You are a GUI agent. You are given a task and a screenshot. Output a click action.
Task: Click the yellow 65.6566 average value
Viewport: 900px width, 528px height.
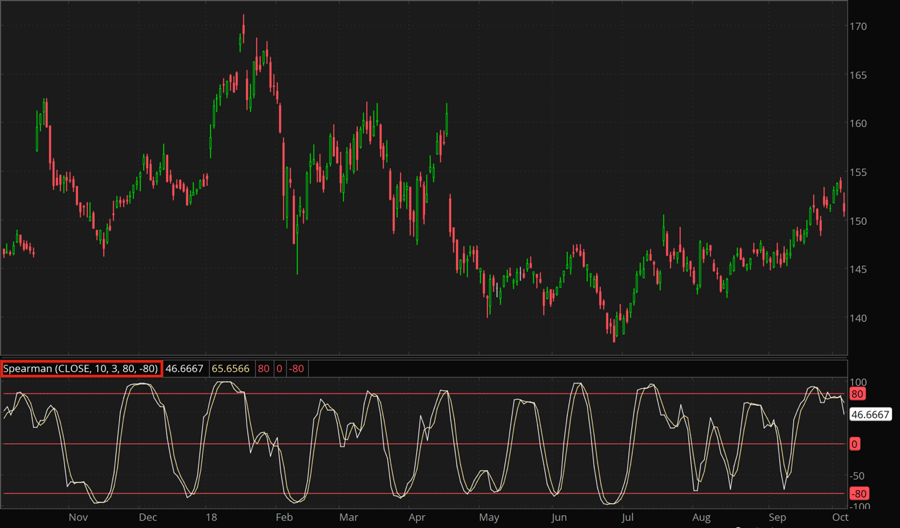click(231, 369)
